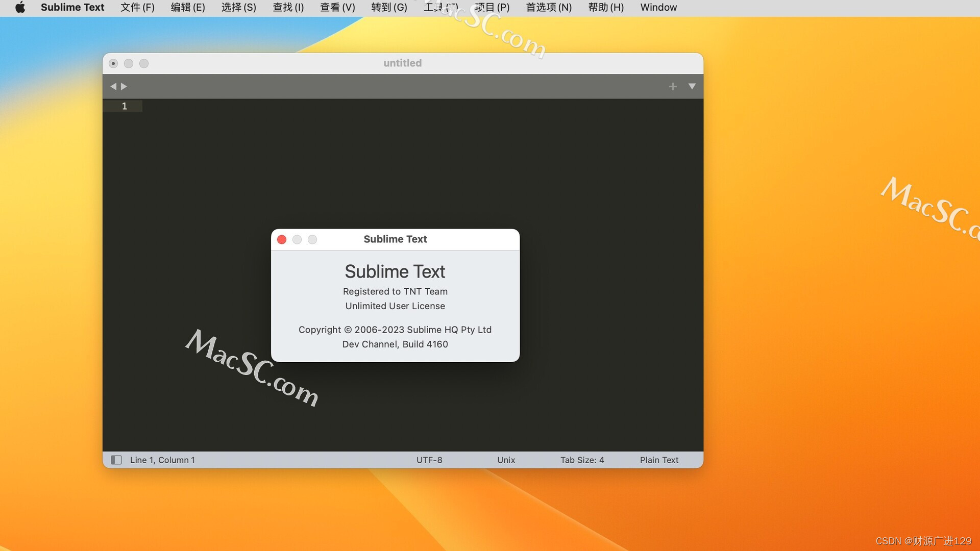The width and height of the screenshot is (980, 551).
Task: Add a new tab with plus icon
Action: [x=673, y=86]
